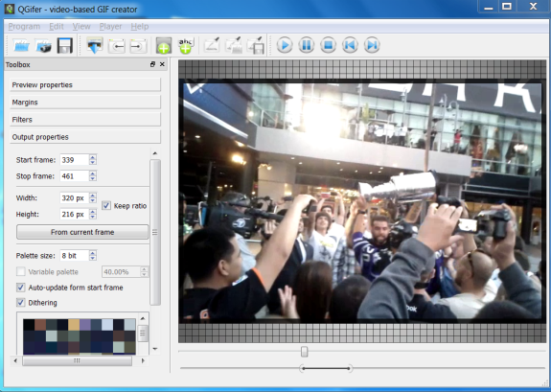Disable the Dithering checkbox

coord(21,302)
